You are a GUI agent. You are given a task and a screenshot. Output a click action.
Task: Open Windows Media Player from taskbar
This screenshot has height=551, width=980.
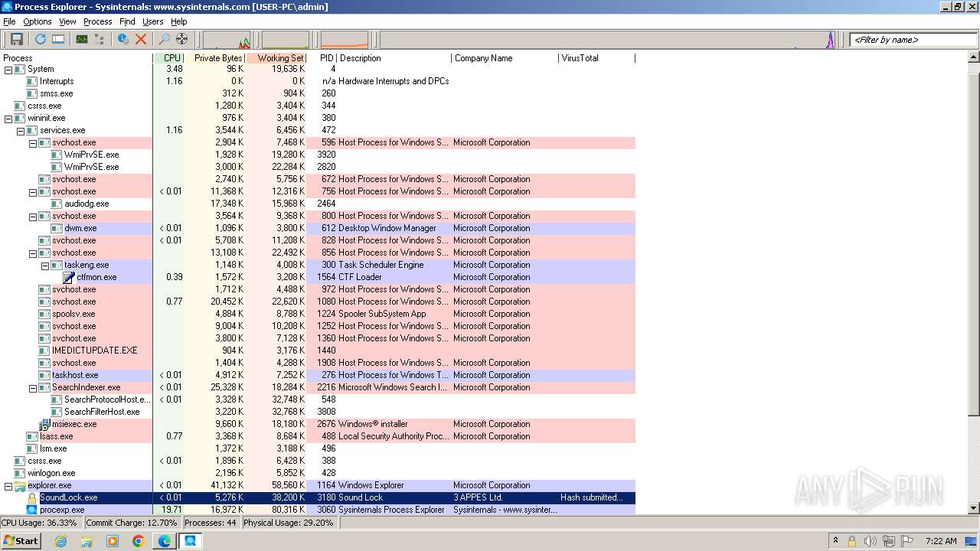coord(113,541)
